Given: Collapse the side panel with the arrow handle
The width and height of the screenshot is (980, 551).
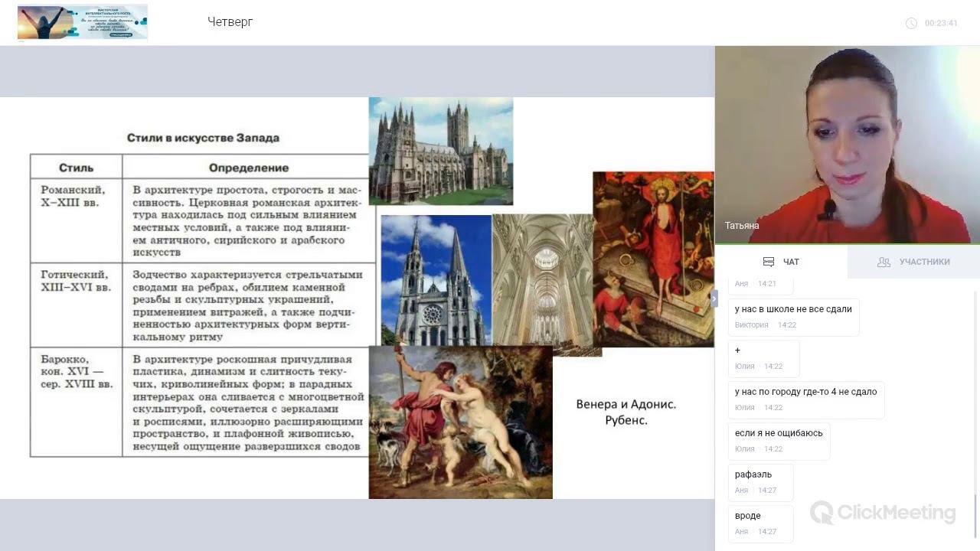Looking at the screenshot, I should 714,298.
